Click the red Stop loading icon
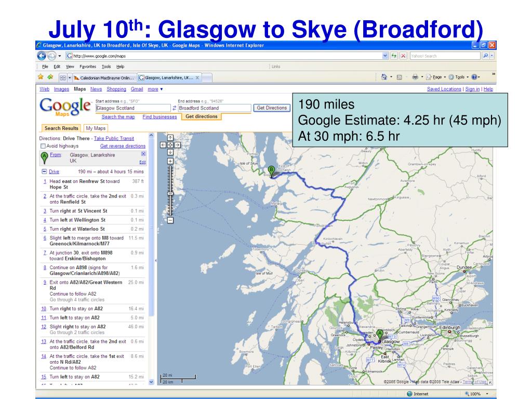532x399 pixels. (x=403, y=56)
